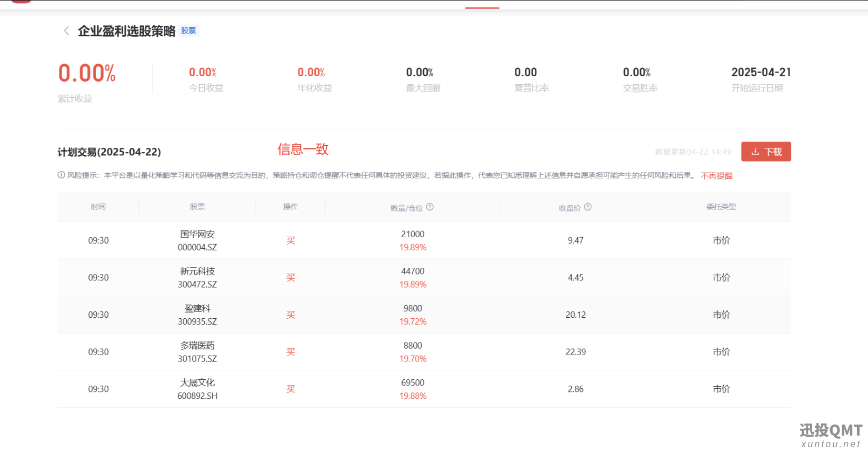Select the 国华网安 000004.SZ stock
Image resolution: width=868 pixels, height=454 pixels.
click(197, 240)
